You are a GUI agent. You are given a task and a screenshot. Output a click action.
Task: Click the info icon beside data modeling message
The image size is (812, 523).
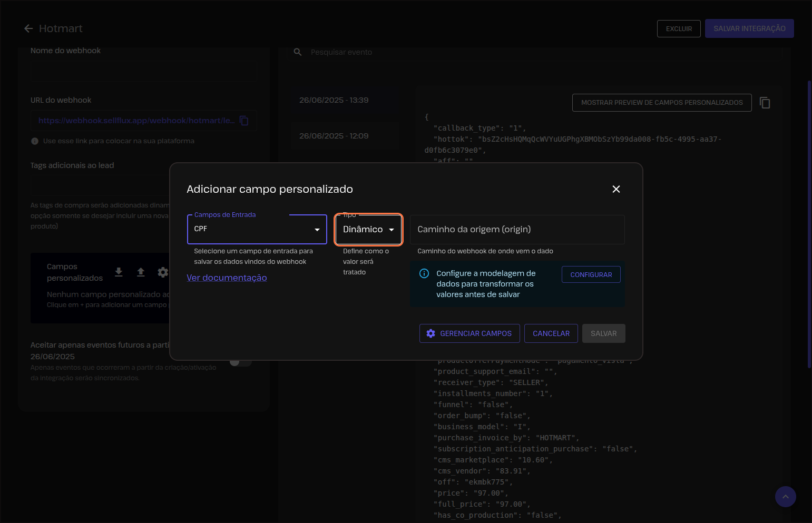pyautogui.click(x=424, y=273)
